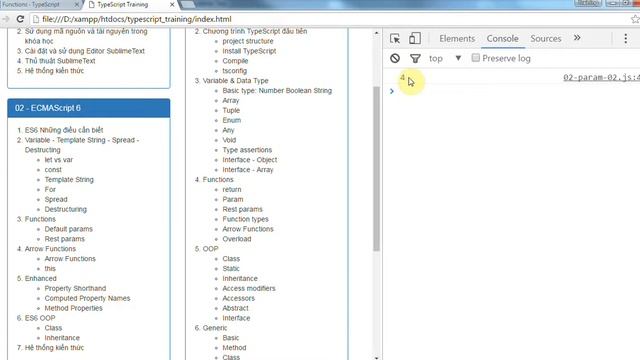Screen dimensions: 640x360
Task: Open the Interface - Array link
Action: (248, 170)
